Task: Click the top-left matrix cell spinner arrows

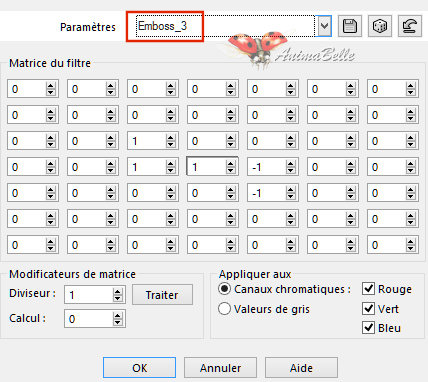Action: tap(51, 89)
